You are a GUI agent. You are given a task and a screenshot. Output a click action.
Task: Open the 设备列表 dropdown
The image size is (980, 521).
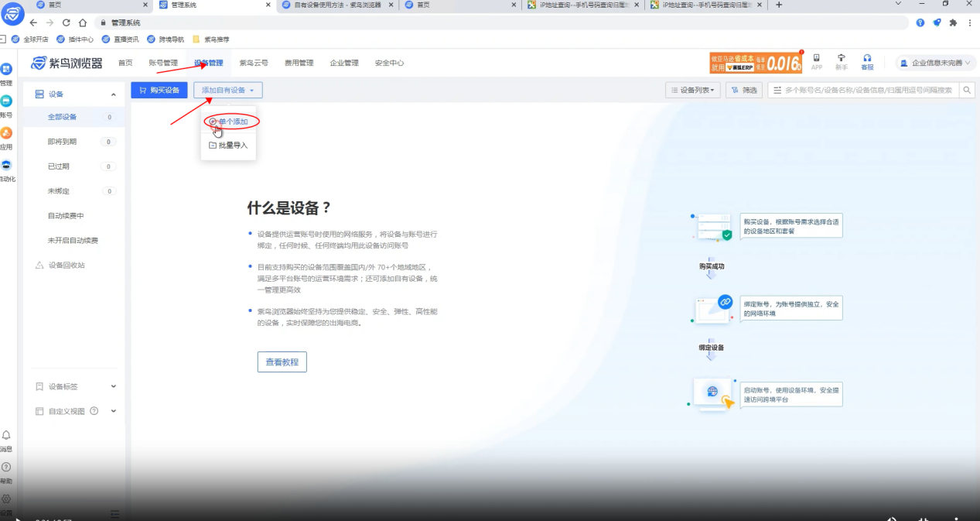coord(692,91)
